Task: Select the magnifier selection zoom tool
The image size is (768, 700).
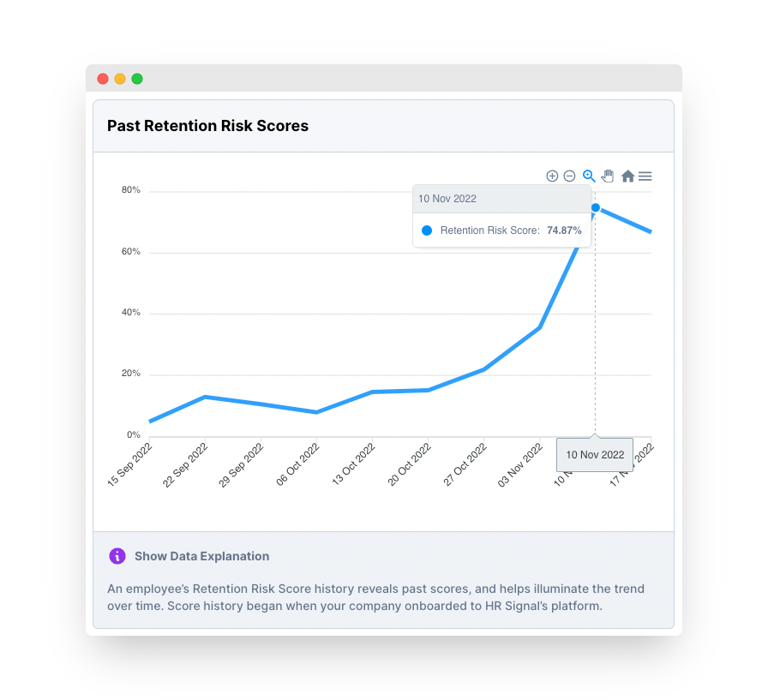Action: pyautogui.click(x=589, y=176)
